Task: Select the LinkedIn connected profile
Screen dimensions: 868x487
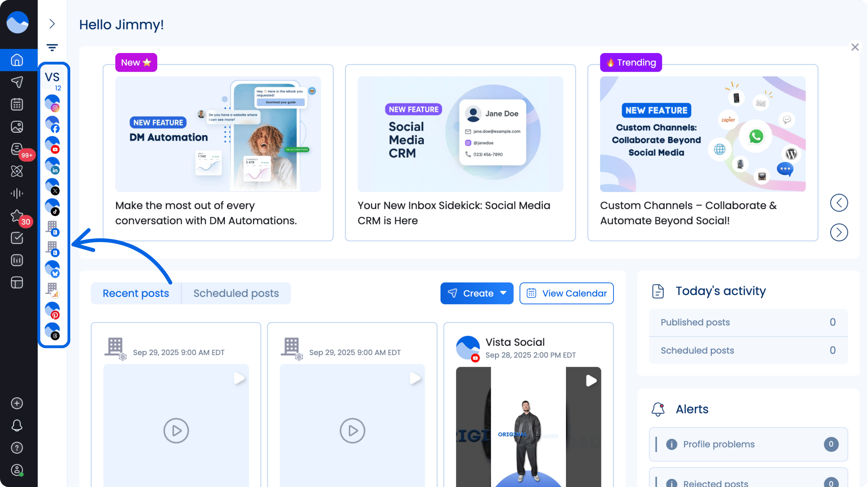Action: pos(52,165)
